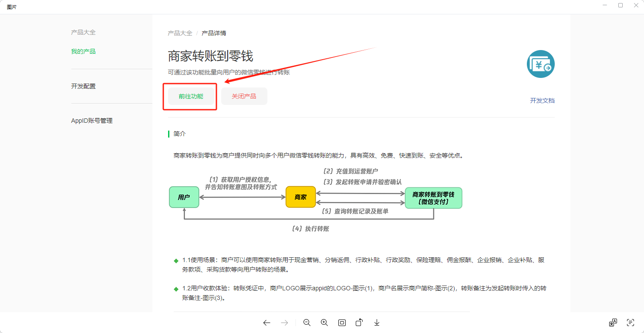Viewport: 644px width, 333px height.
Task: Zoom in with the plus magnifier
Action: [324, 323]
